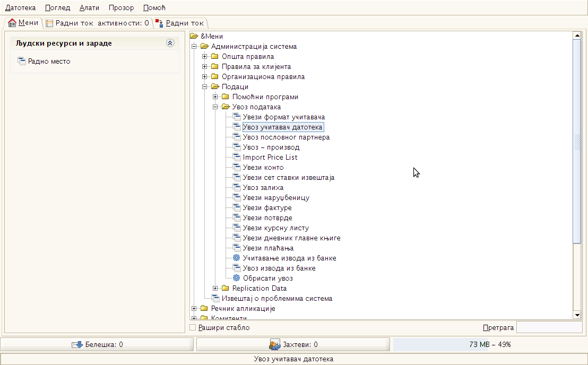Click the gear icon beside Учитавање извода из банке
Viewport: 588px width, 365px height.
(x=237, y=258)
